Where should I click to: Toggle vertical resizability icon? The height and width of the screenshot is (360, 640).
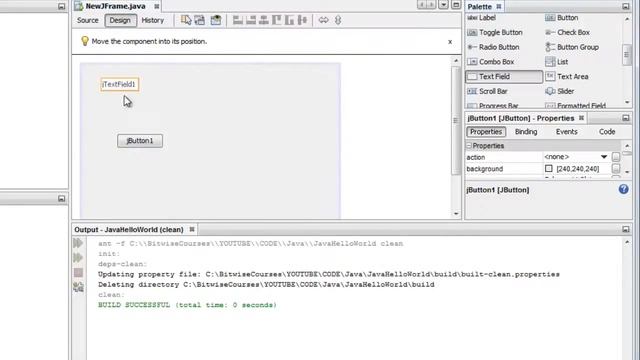tap(338, 20)
